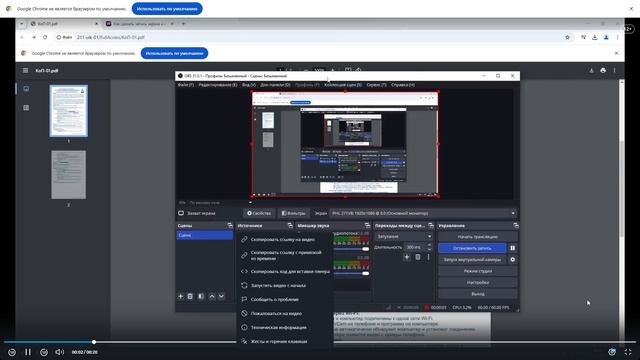Dismiss the topmost Chrome default-browser banner

[x=631, y=9]
